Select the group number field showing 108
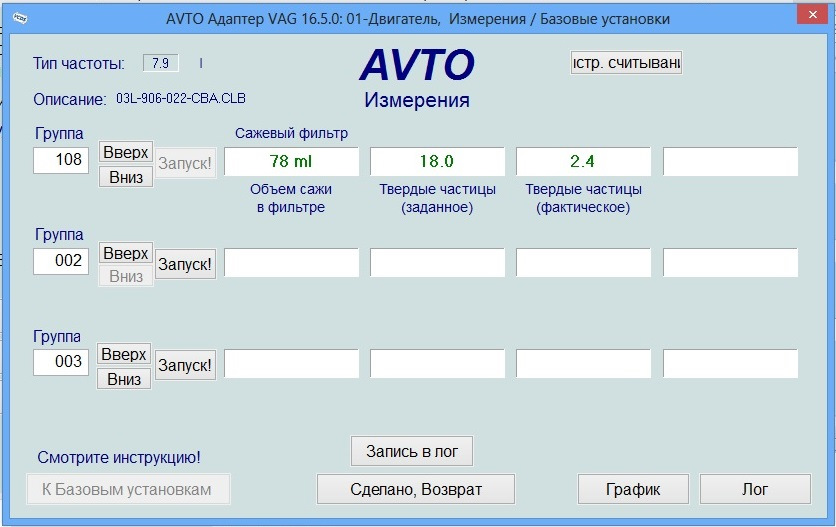836x527 pixels. pos(61,160)
